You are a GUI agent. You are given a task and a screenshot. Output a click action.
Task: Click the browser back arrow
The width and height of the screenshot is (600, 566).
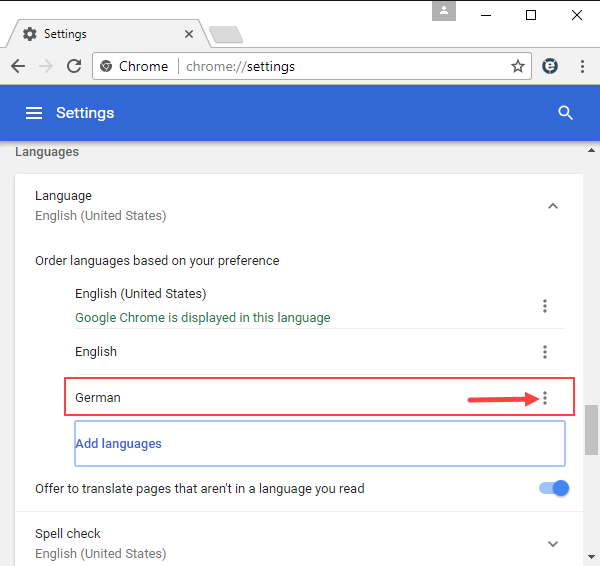(x=18, y=66)
